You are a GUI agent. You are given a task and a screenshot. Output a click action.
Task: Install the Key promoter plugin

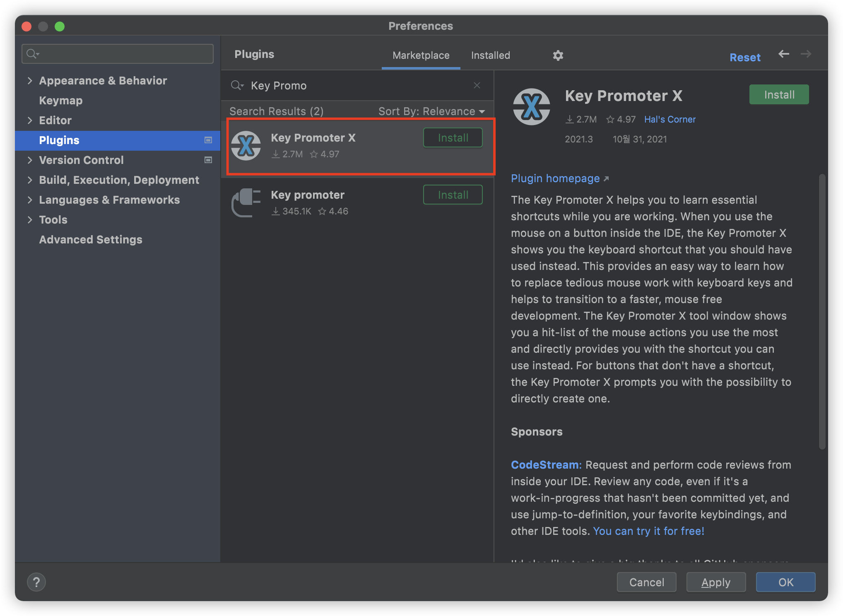(453, 195)
